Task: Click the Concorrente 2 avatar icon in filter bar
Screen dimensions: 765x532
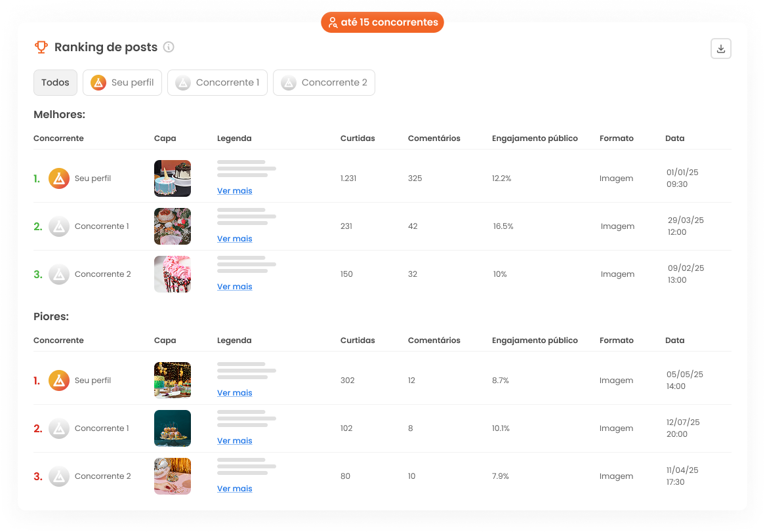Action: [x=289, y=83]
